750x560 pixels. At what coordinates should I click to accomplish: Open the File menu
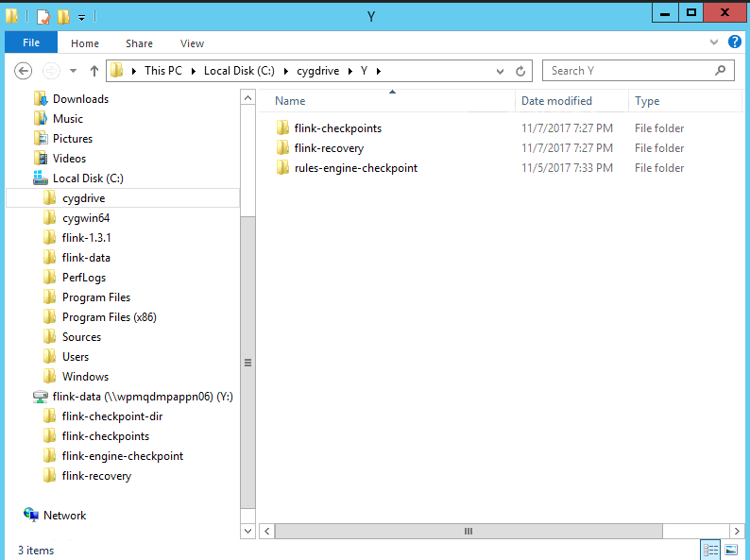pyautogui.click(x=31, y=43)
